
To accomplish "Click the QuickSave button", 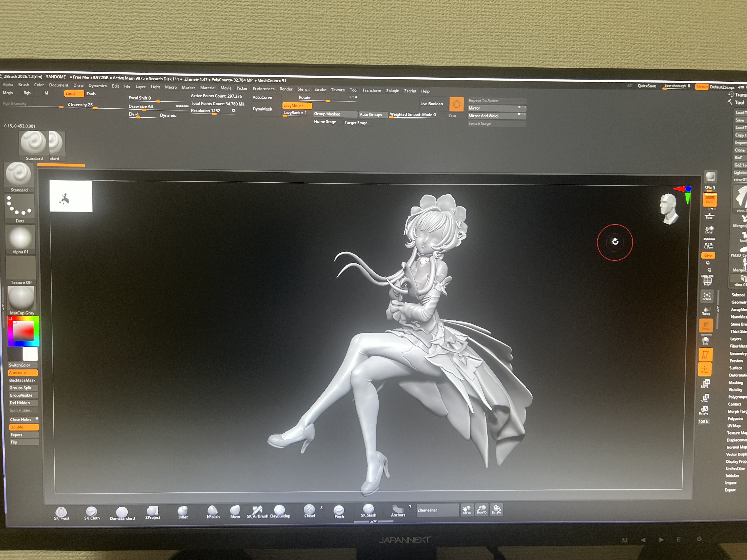I will point(647,86).
